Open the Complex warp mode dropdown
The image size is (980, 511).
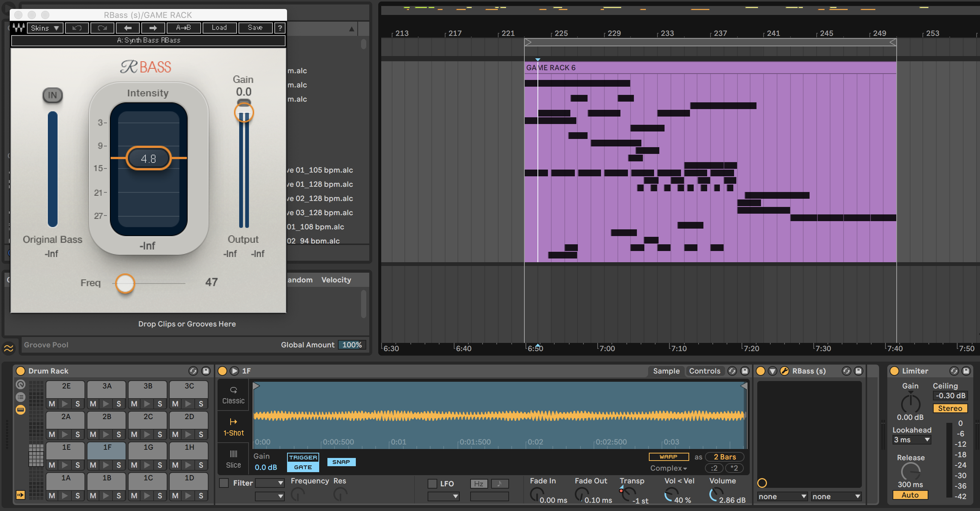click(x=668, y=468)
